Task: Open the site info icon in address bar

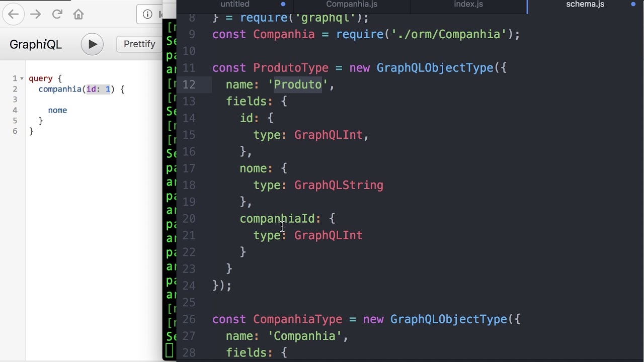Action: point(147,14)
